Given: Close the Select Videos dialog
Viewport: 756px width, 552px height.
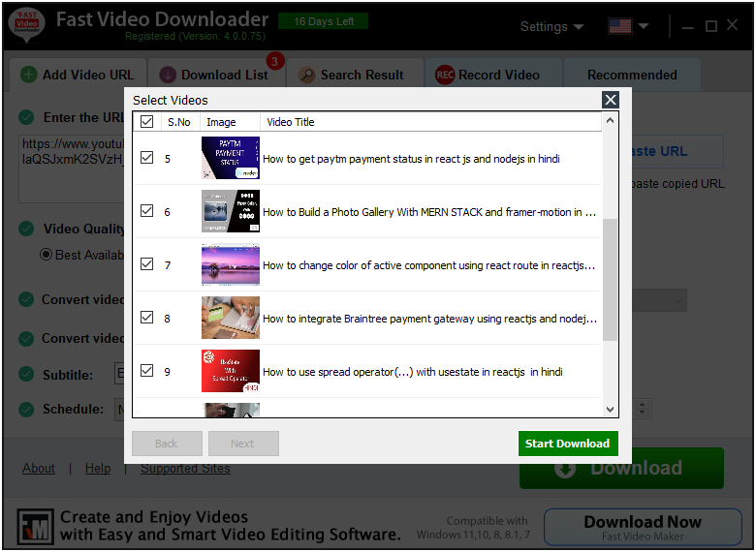Looking at the screenshot, I should click(610, 100).
